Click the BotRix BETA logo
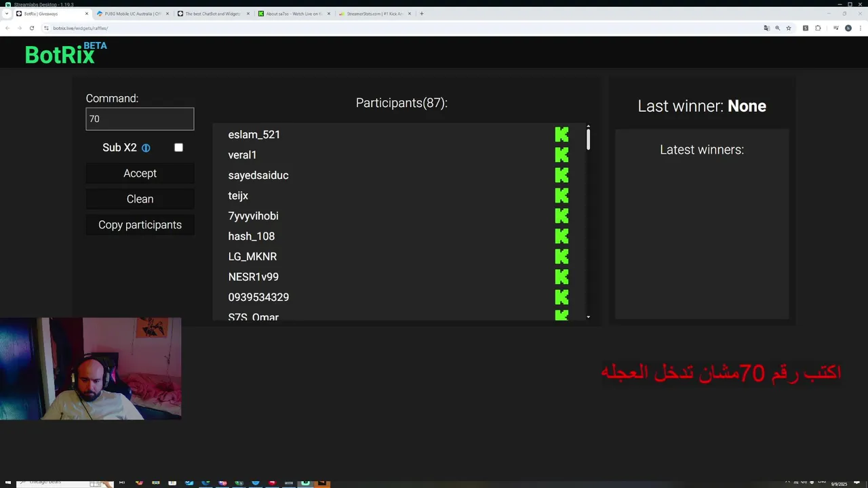 point(66,54)
